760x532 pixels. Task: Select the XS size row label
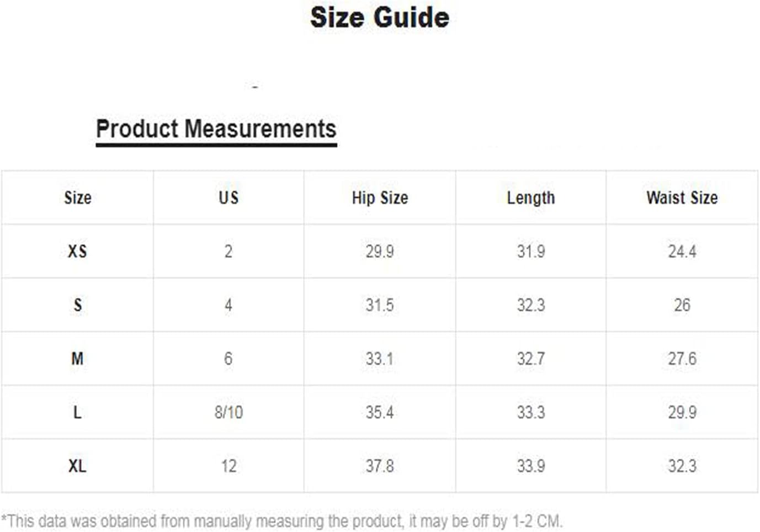77,251
